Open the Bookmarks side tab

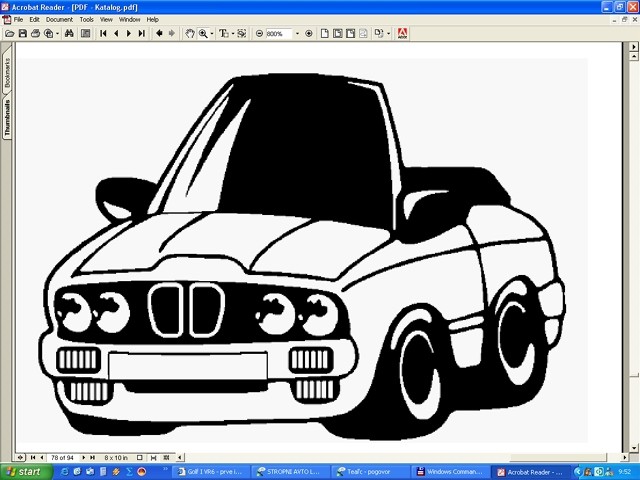coord(7,73)
